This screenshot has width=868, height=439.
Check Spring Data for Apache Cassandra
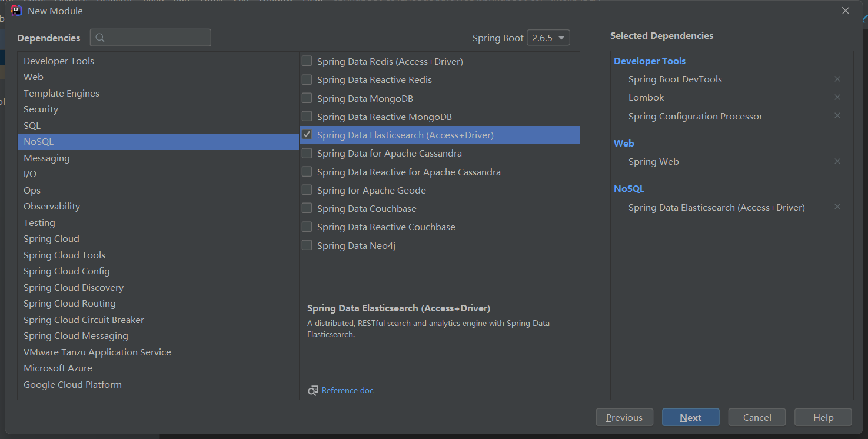307,153
